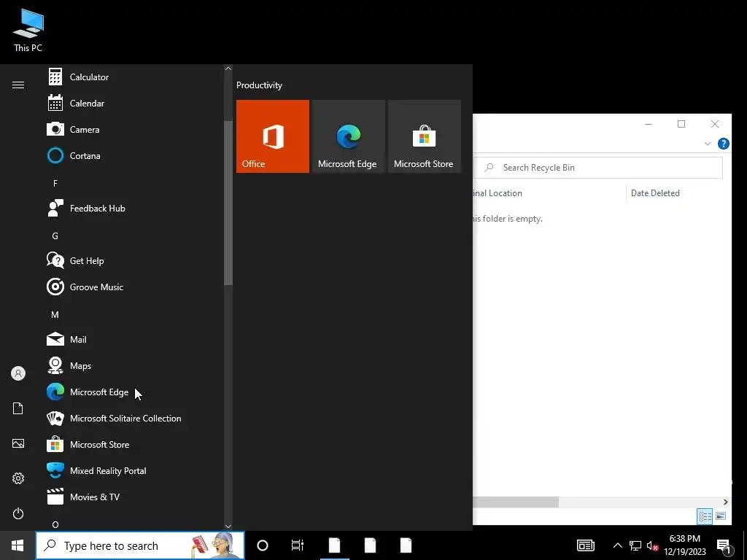Image resolution: width=747 pixels, height=560 pixels.
Task: Open Feedback Hub
Action: 133,208
